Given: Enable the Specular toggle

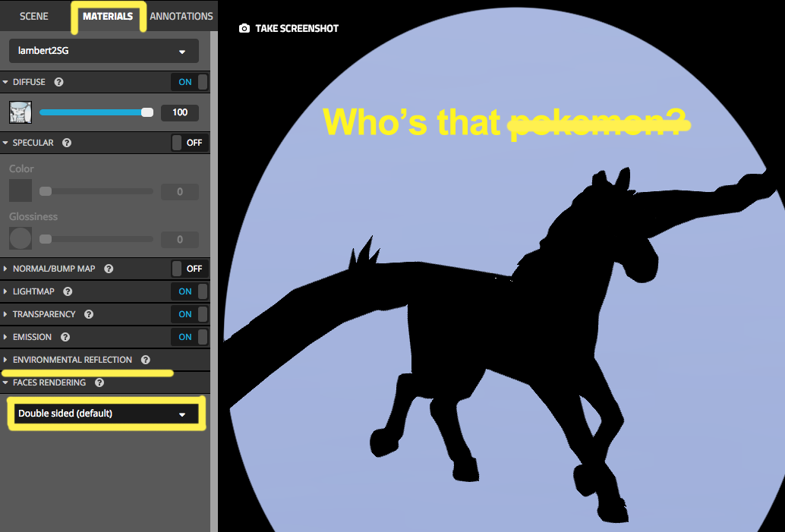Looking at the screenshot, I should point(189,143).
